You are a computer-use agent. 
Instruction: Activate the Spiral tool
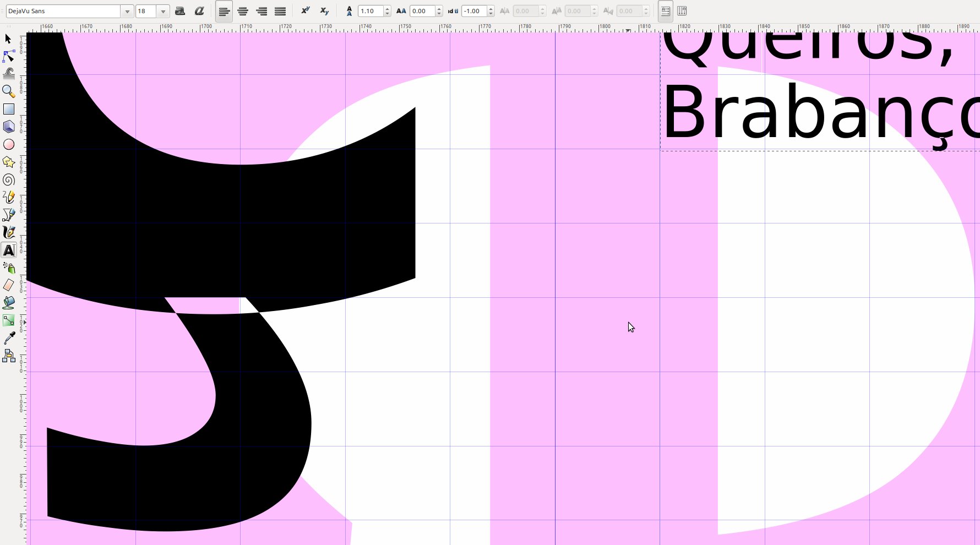[x=9, y=180]
